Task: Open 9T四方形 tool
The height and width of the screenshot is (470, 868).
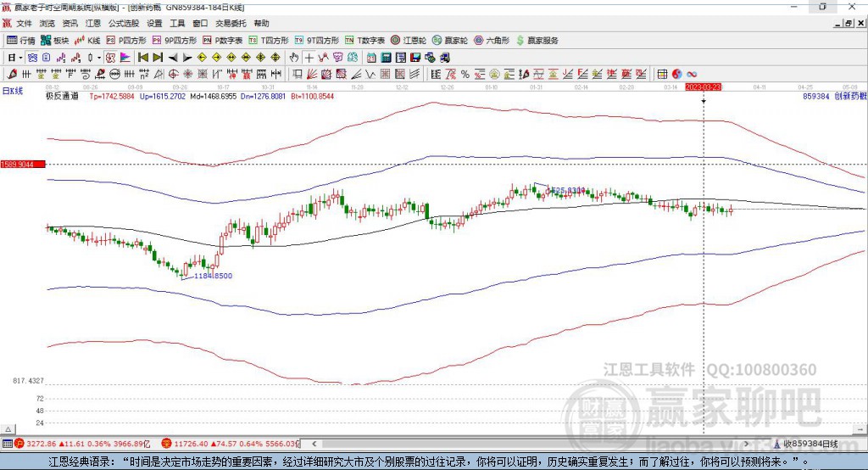Action: tap(317, 41)
